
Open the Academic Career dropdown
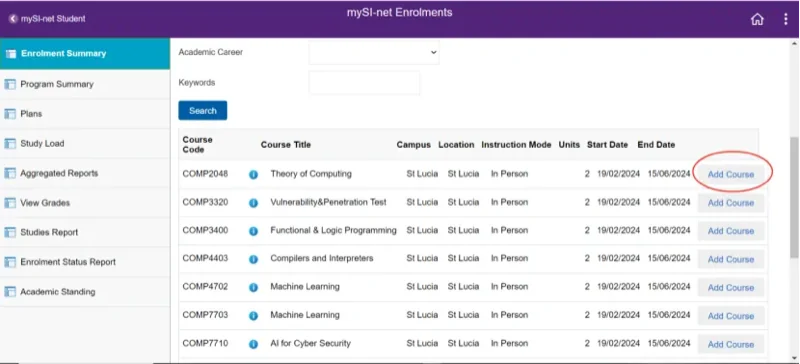coord(374,53)
